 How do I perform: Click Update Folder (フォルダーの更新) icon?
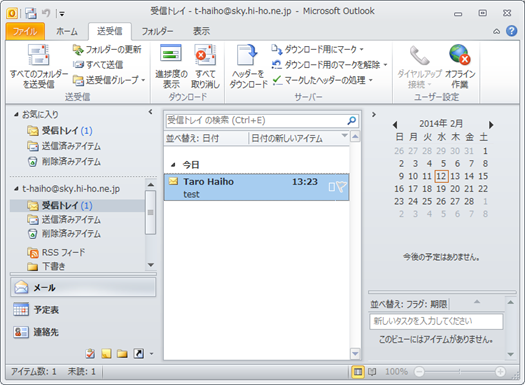point(78,50)
